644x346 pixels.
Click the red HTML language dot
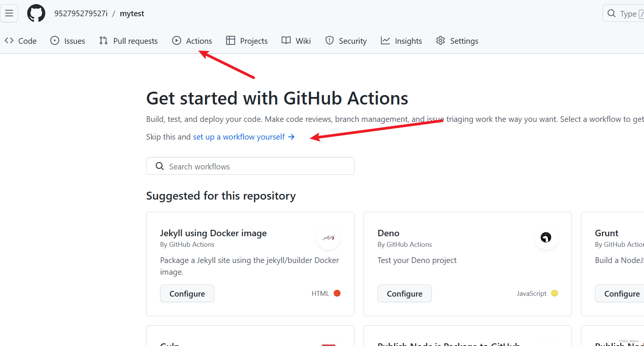pos(337,293)
